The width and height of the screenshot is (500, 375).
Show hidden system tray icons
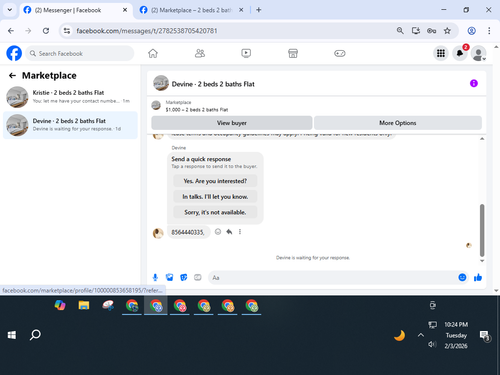[x=421, y=335]
